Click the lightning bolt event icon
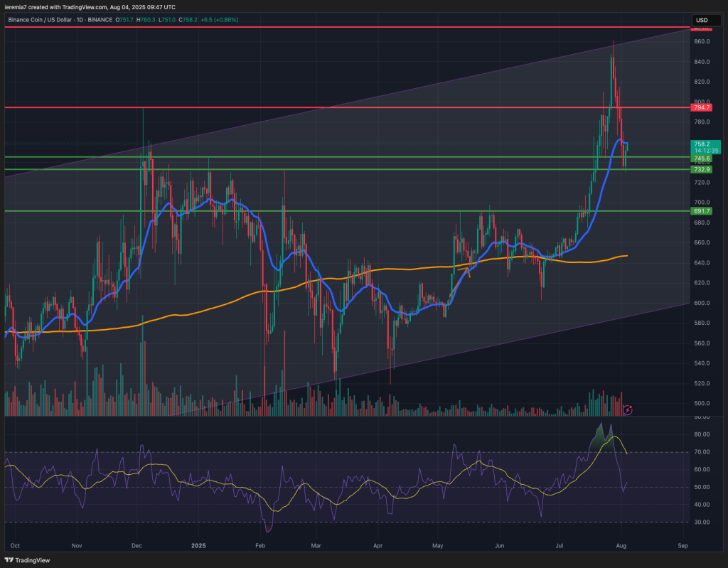 (627, 409)
